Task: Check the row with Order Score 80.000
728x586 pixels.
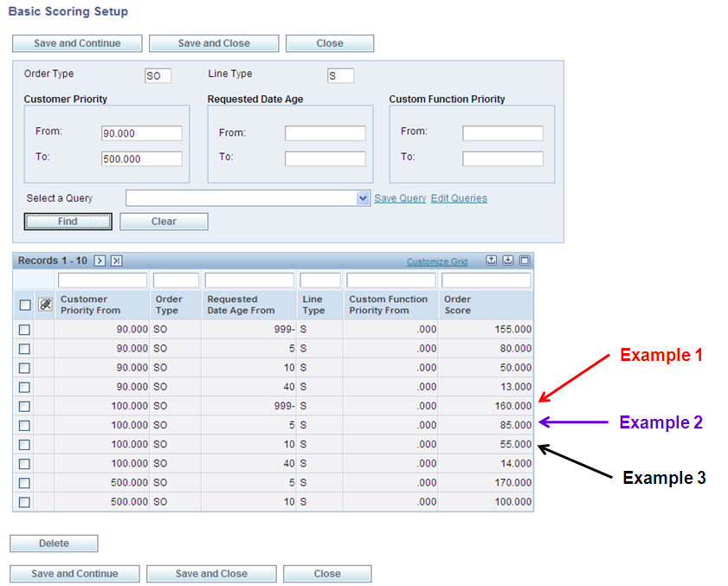Action: 24,349
